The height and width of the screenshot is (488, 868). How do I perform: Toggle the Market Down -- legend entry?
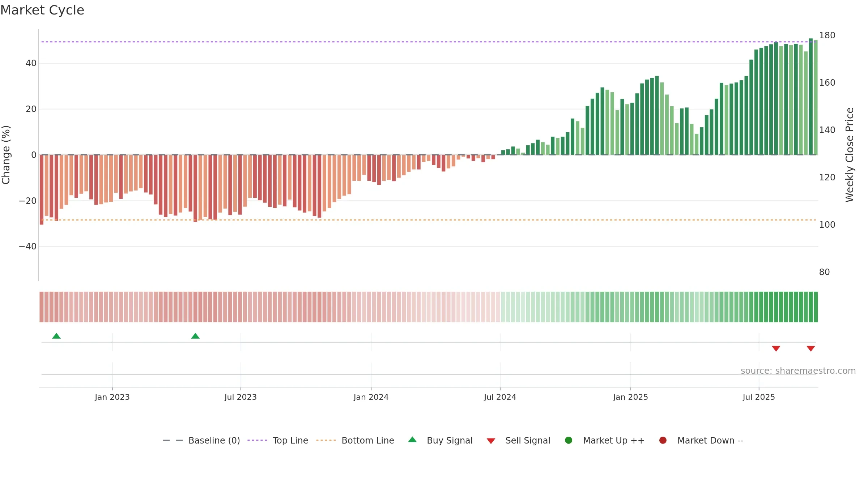701,440
